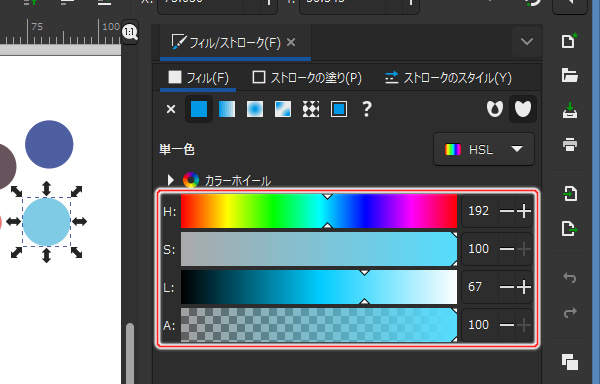600x384 pixels.
Task: Click Import icon in command bar
Action: [569, 193]
